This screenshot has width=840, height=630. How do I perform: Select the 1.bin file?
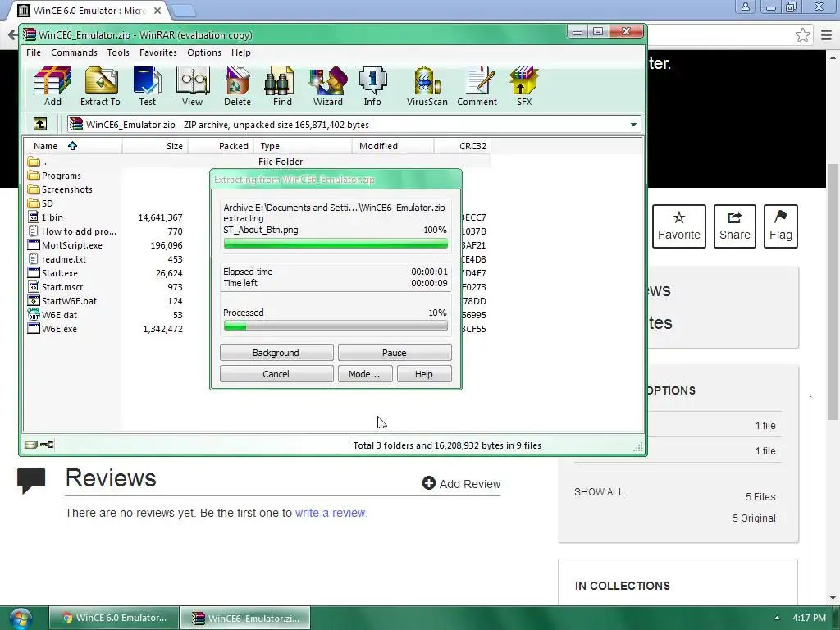coord(45,217)
